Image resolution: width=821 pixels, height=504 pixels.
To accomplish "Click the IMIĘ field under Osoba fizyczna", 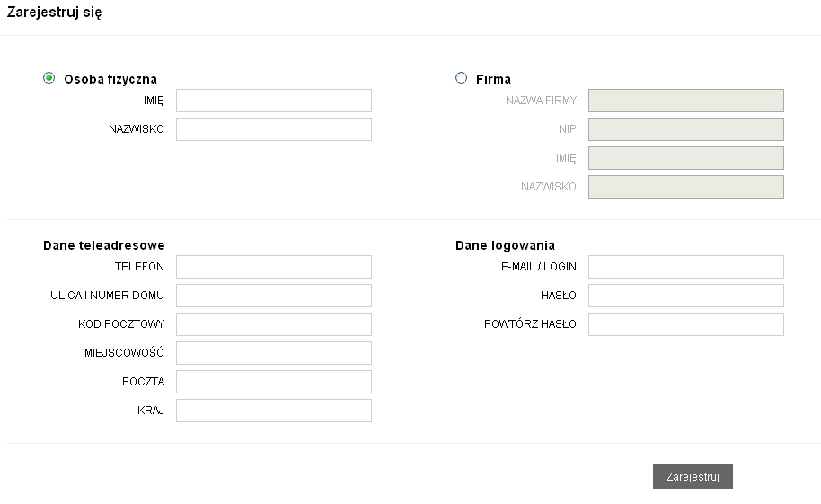I will pos(274,101).
